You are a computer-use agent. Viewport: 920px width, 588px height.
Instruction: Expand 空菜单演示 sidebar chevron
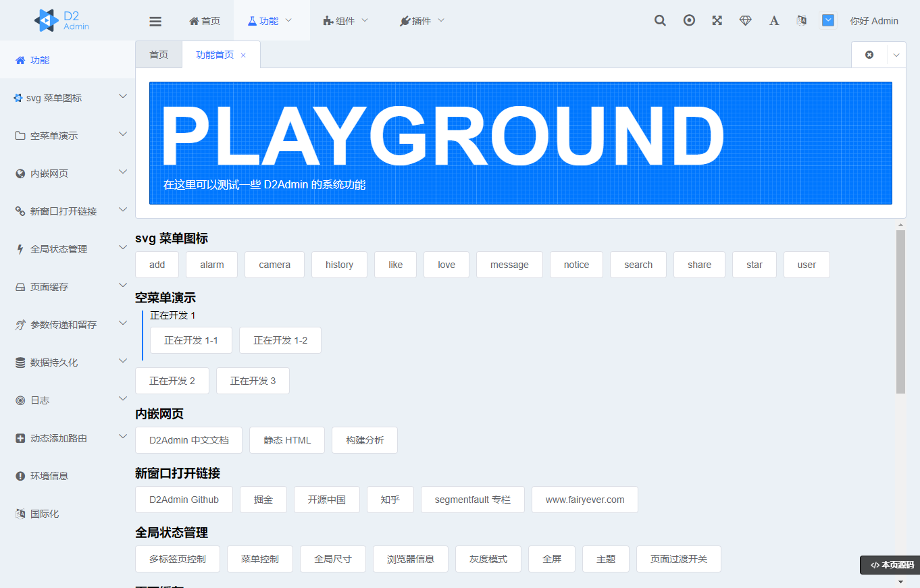tap(123, 134)
